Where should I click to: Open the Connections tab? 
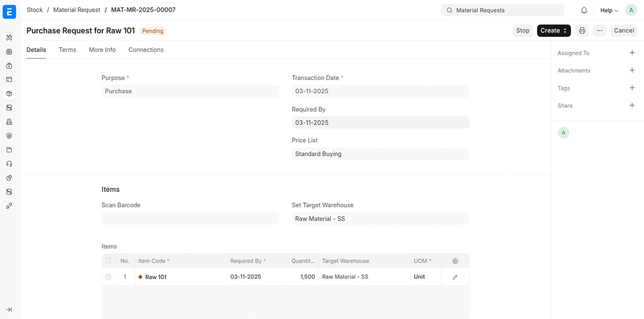click(146, 50)
